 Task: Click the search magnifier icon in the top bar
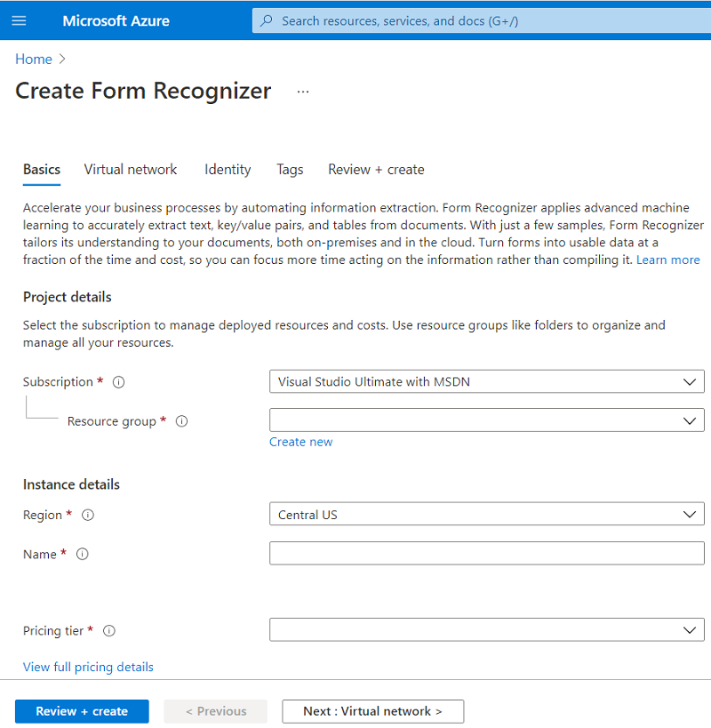point(265,20)
